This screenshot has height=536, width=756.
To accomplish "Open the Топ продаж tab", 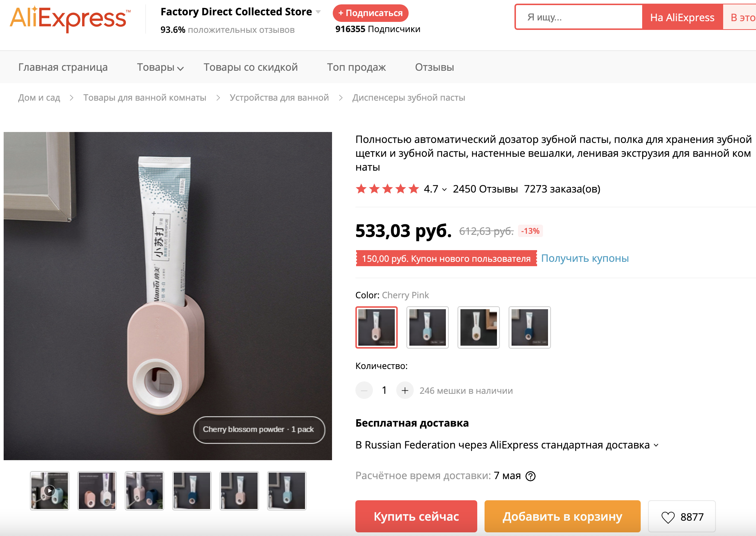I will pos(356,67).
